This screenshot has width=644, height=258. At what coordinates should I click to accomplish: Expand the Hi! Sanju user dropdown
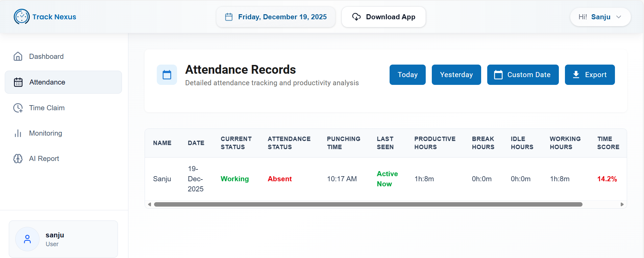[600, 17]
